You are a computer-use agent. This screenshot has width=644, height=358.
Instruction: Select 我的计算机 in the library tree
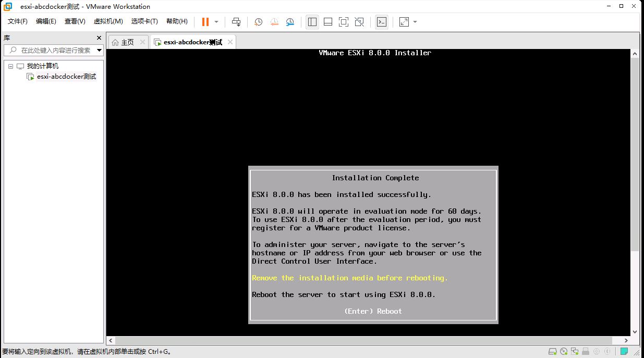coord(43,66)
